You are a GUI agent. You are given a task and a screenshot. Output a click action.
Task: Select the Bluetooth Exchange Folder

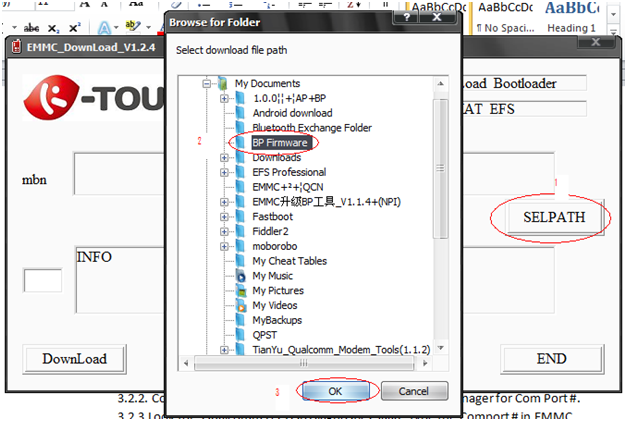point(312,128)
